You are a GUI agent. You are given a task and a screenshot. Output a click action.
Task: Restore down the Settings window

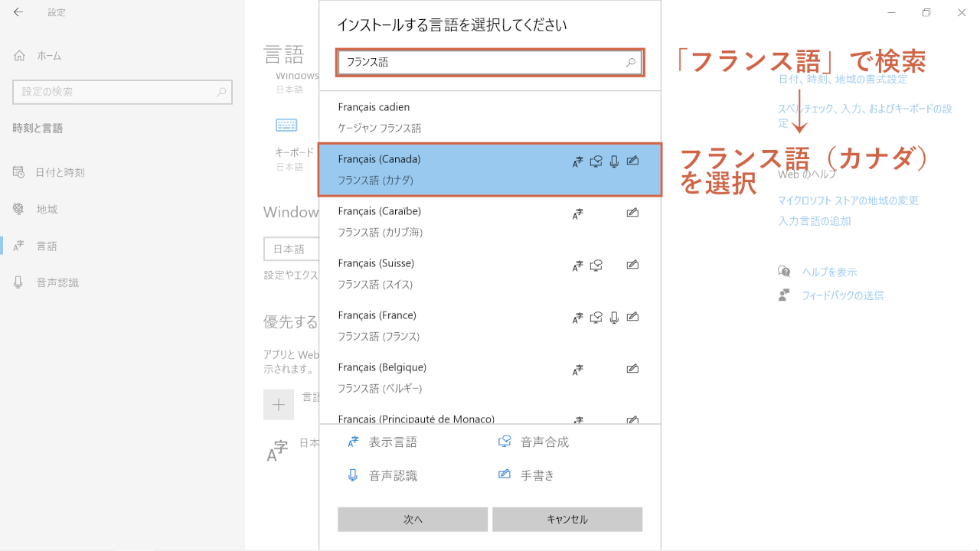click(926, 12)
